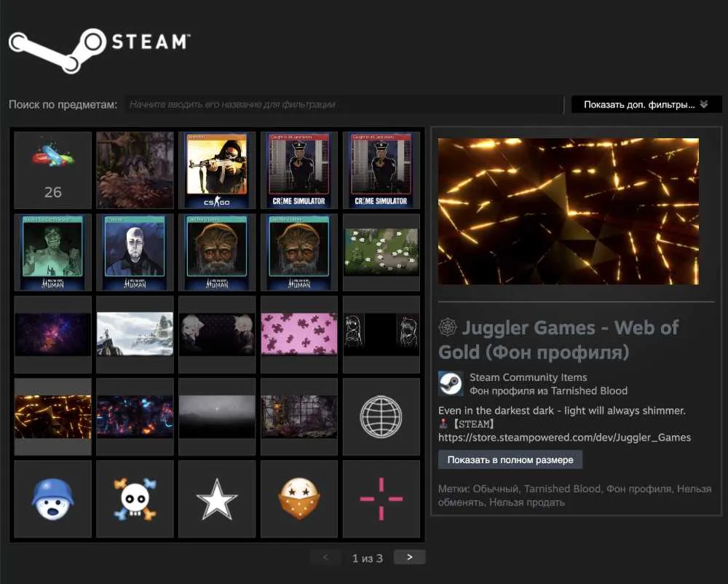Click "Фон профиля из Tarnished Blood" text
The height and width of the screenshot is (584, 728).
pos(548,391)
